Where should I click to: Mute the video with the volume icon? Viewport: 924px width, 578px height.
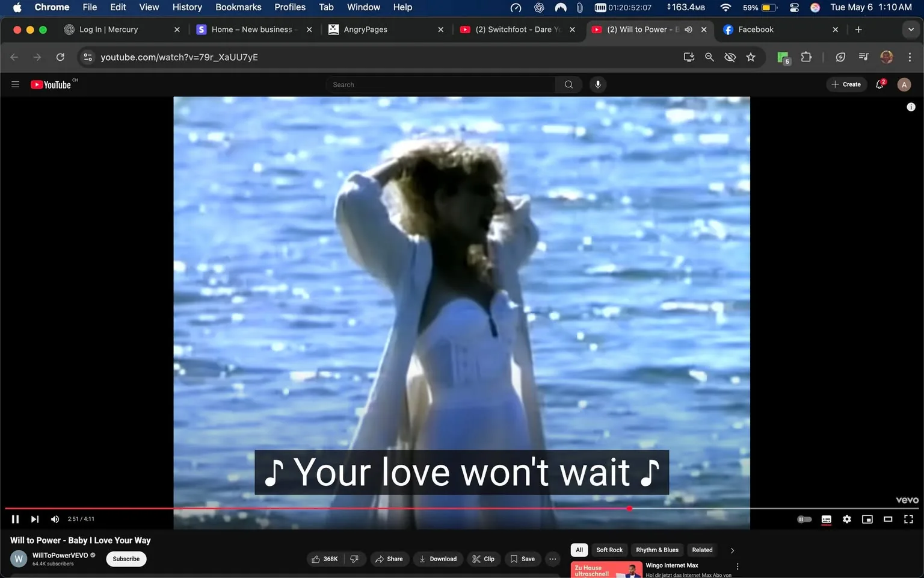point(55,518)
